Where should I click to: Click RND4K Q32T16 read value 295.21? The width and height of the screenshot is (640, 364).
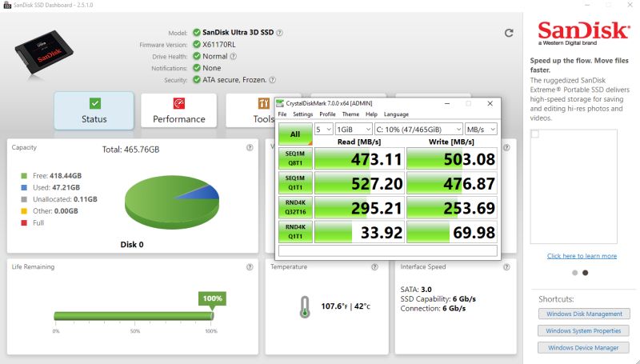[x=359, y=207]
